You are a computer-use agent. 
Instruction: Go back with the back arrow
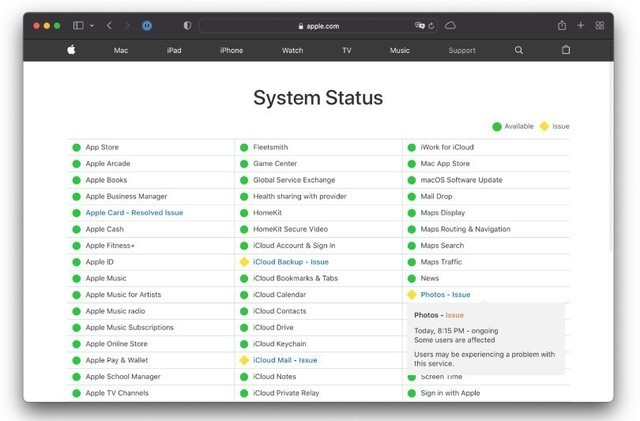click(109, 25)
